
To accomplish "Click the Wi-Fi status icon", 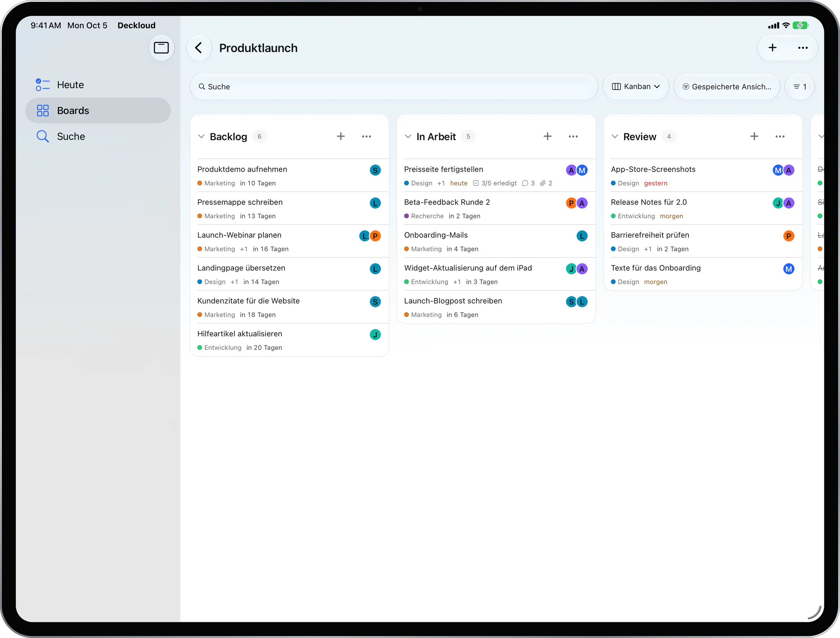I will tap(786, 26).
